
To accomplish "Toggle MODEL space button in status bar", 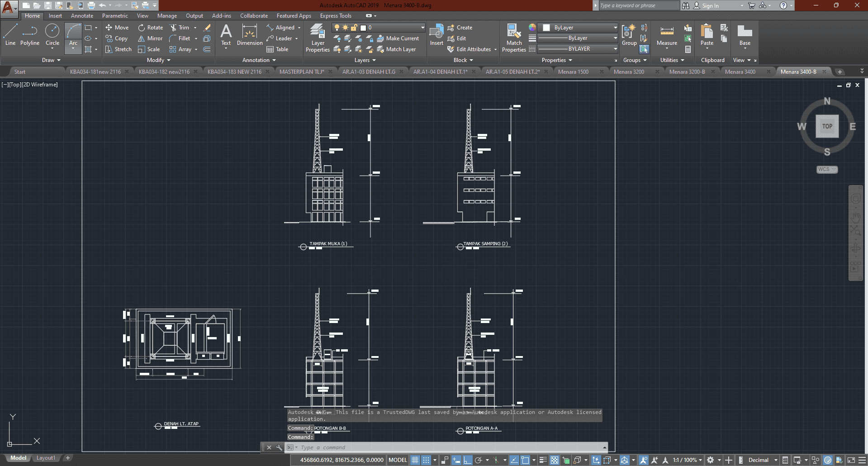I will pyautogui.click(x=398, y=460).
